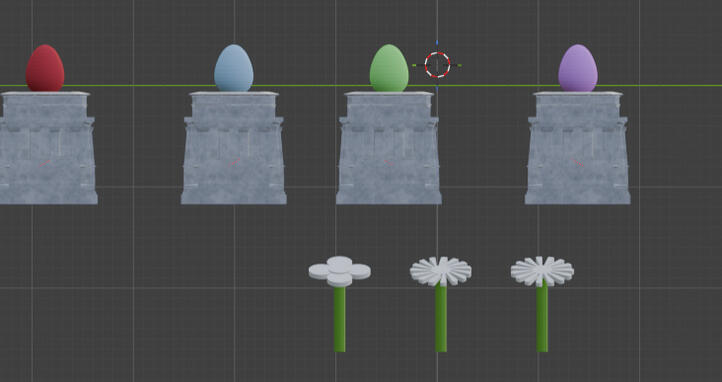The image size is (722, 382).
Task: Click the middle many-petal flower head
Action: click(441, 271)
